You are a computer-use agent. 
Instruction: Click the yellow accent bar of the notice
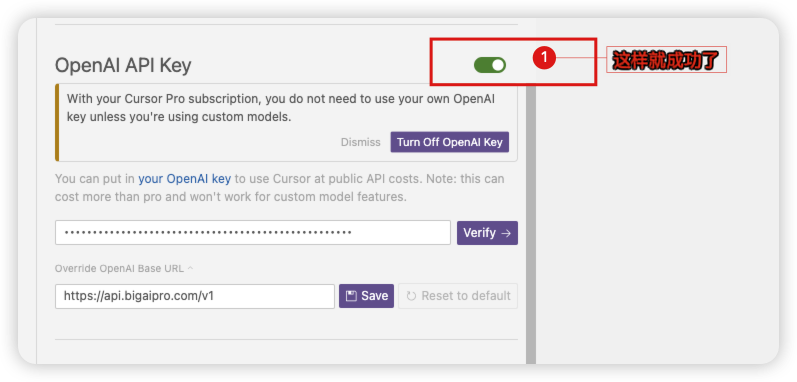point(57,122)
